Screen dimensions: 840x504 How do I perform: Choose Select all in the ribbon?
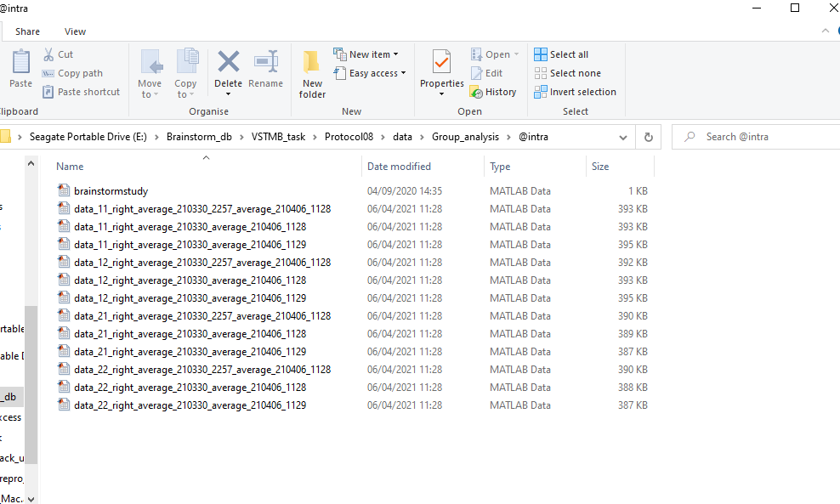[x=561, y=54]
